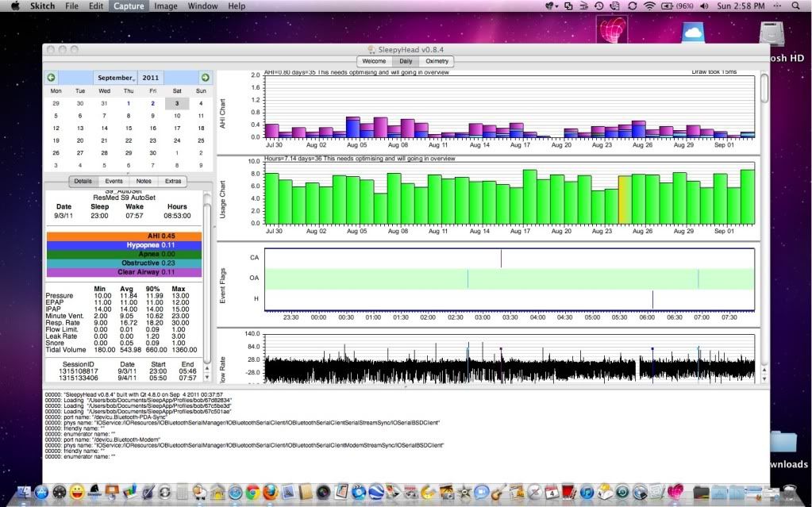Click the volume speaker icon
This screenshot has width=812, height=507.
pos(704,6)
